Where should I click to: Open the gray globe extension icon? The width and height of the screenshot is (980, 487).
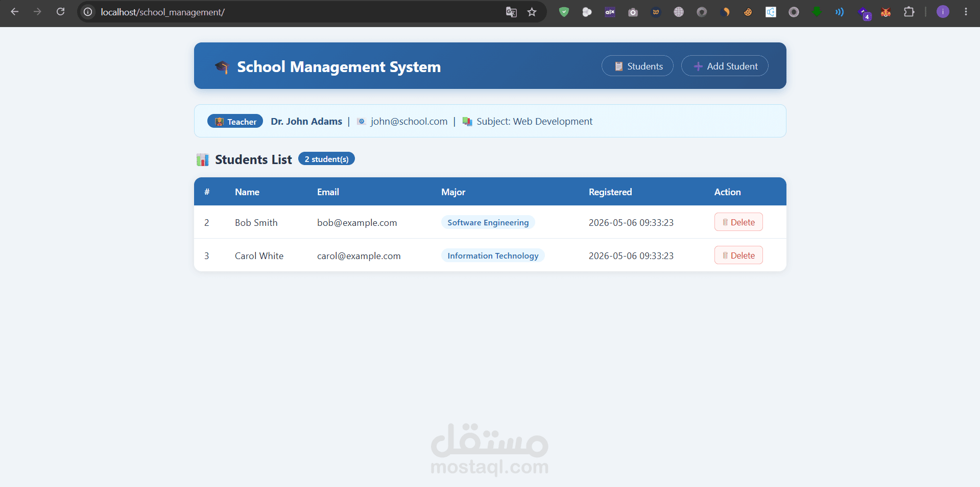pos(679,12)
